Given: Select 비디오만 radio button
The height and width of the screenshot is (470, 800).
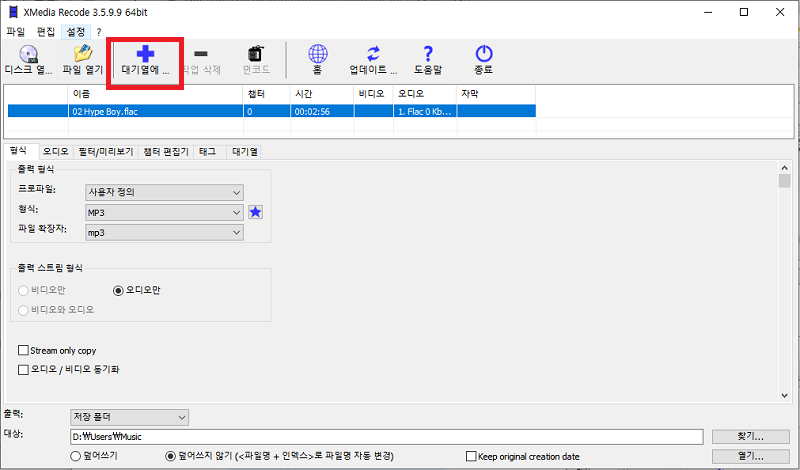Looking at the screenshot, I should click(23, 290).
